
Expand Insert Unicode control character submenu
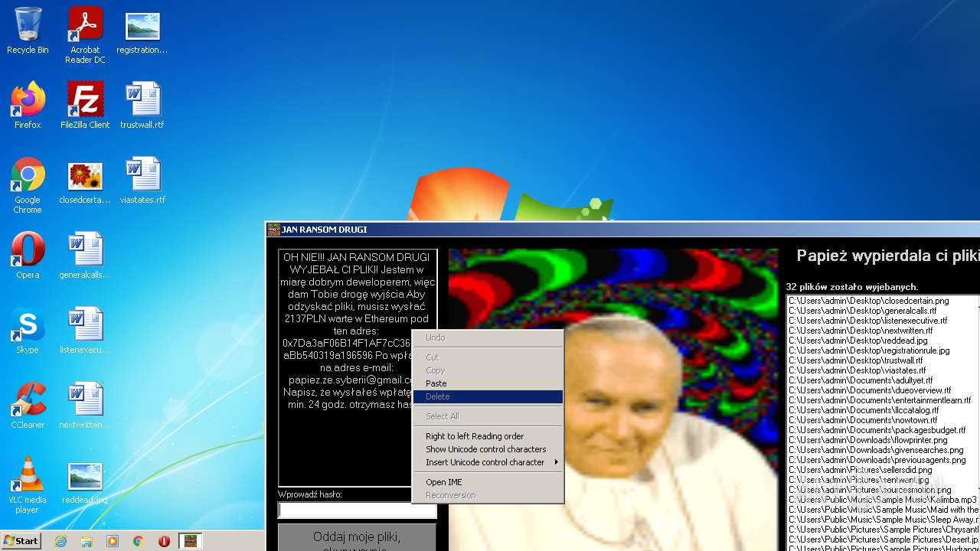pos(488,462)
